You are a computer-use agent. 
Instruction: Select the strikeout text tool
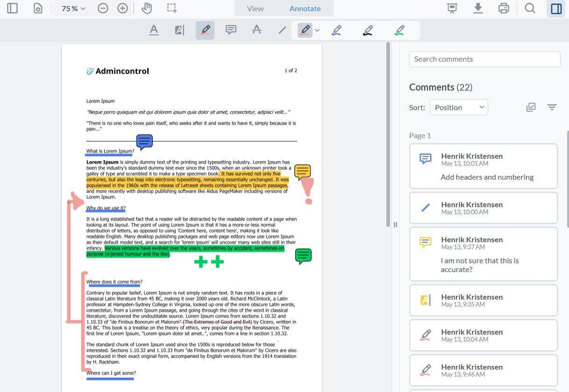coord(256,30)
